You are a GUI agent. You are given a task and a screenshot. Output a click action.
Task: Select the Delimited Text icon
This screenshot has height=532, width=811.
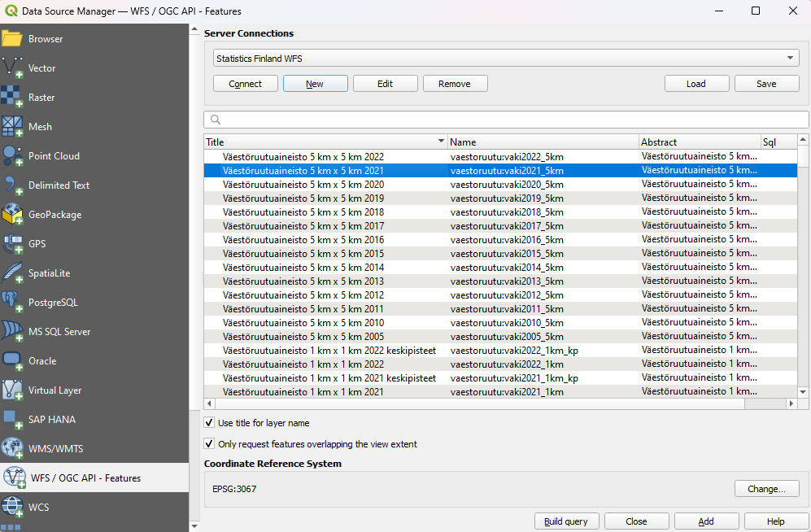(12, 185)
